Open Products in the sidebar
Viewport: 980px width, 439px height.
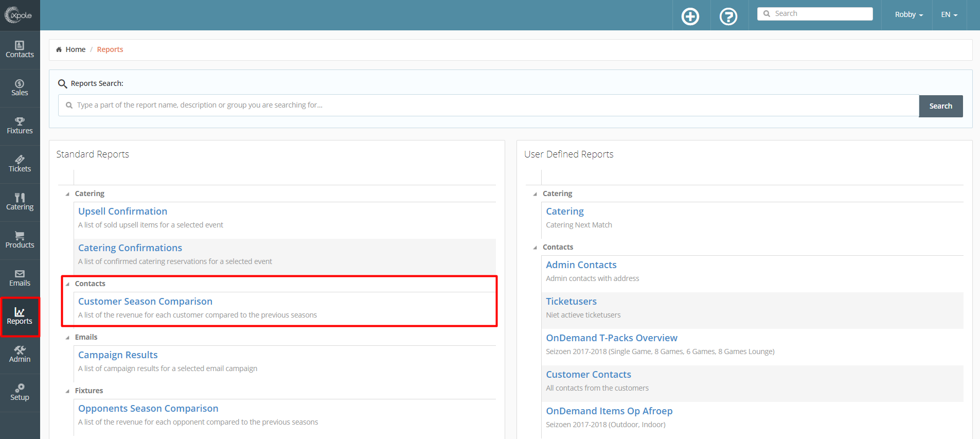(20, 240)
